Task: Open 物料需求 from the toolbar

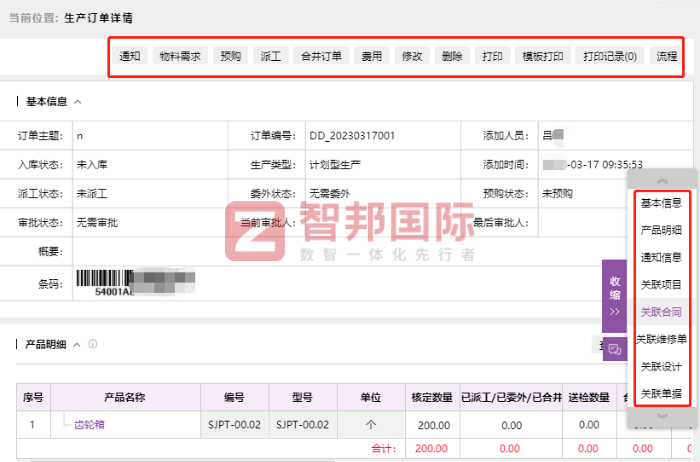Action: click(x=180, y=56)
